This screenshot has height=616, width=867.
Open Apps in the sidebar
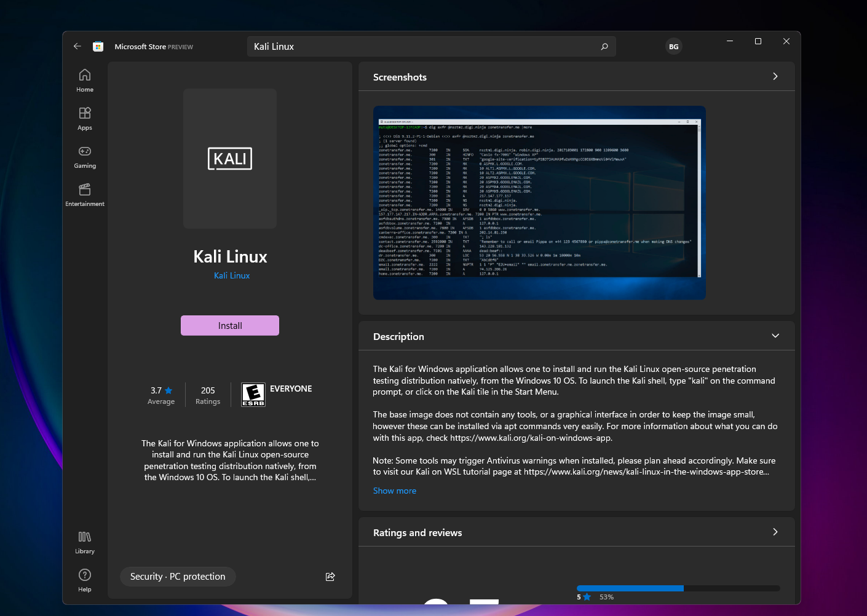coord(85,119)
